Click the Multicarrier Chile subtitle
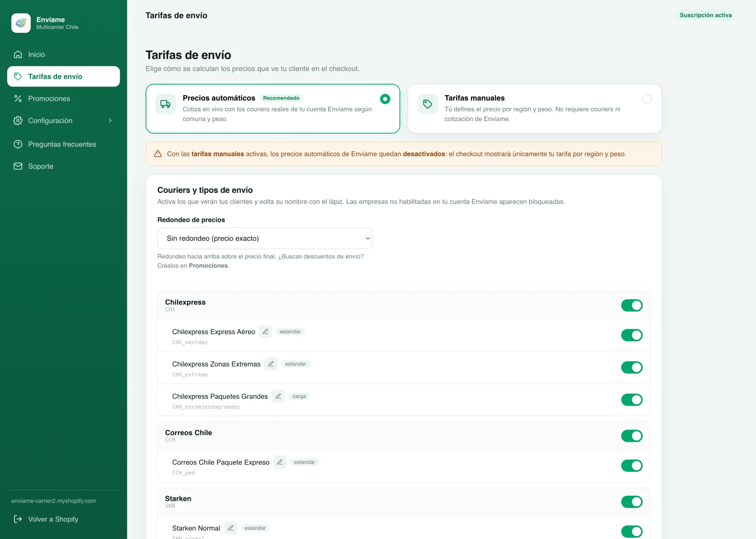 pyautogui.click(x=58, y=27)
